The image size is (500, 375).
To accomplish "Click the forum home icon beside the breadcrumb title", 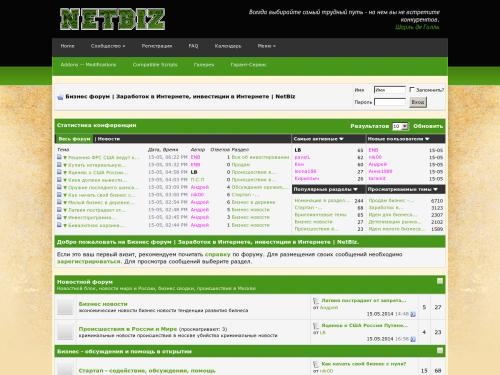I will 60,97.
